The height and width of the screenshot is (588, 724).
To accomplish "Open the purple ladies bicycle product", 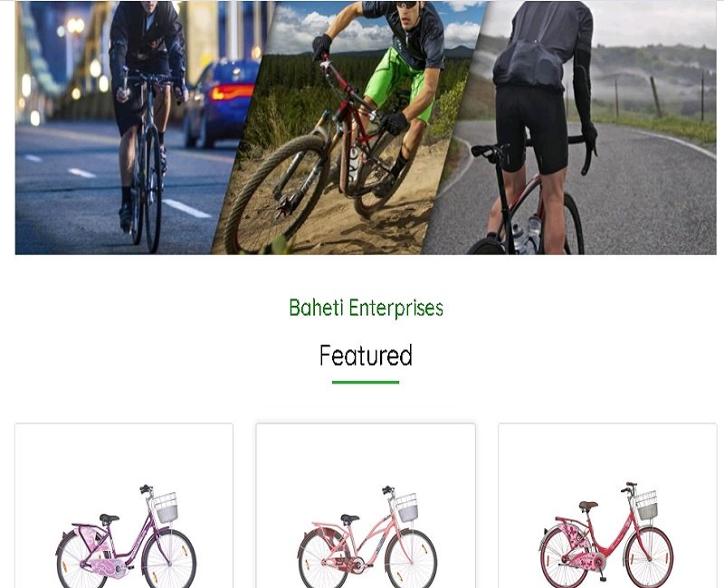I will 124,506.
